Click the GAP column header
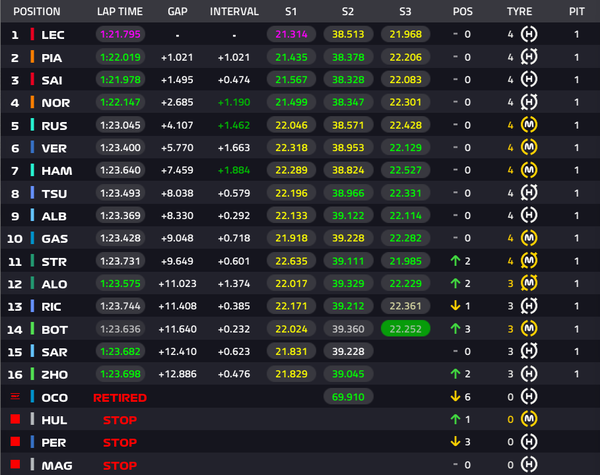This screenshot has width=600, height=475. click(178, 11)
